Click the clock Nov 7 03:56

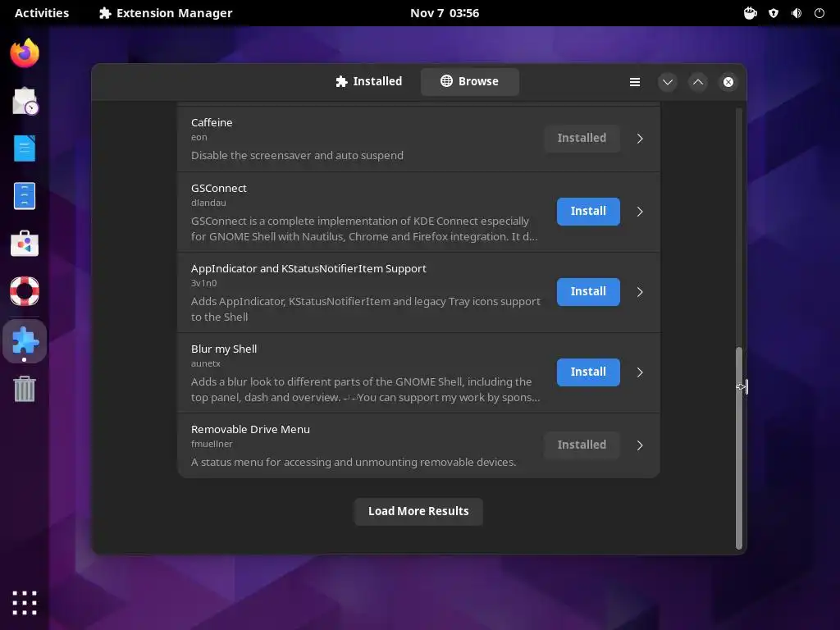point(445,13)
